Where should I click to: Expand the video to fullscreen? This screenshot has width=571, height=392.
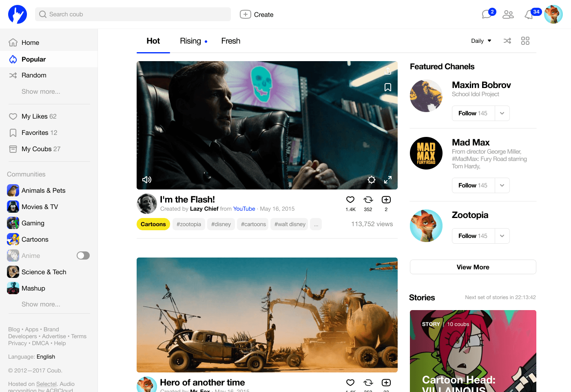point(388,180)
